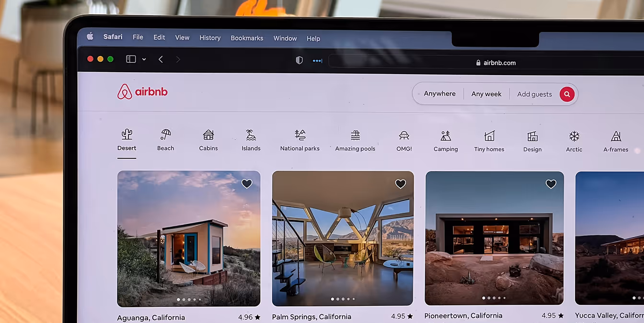Click the blue password extension icon
The height and width of the screenshot is (323, 644).
tap(317, 61)
